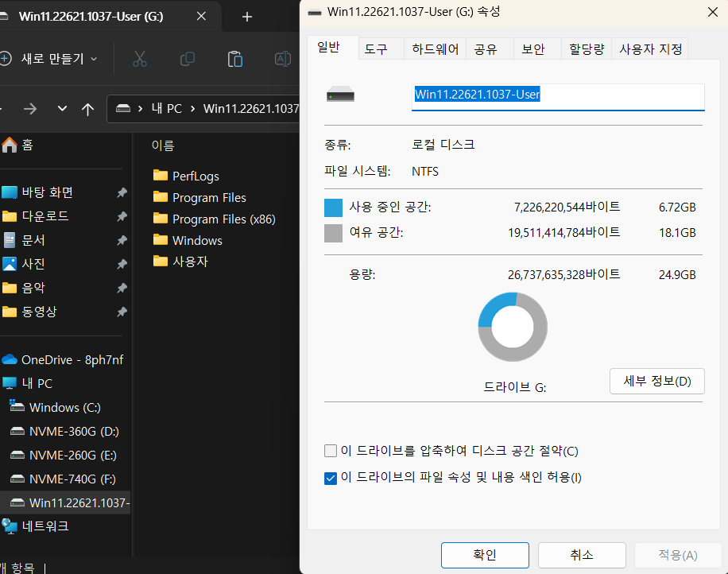The image size is (728, 574).
Task: Close the properties dialog with X
Action: (x=713, y=12)
